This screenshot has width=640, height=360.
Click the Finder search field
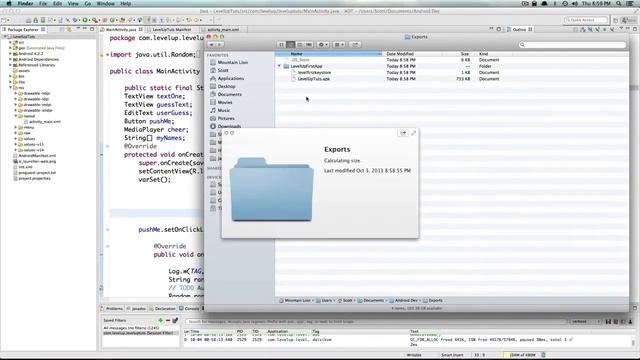coord(572,44)
